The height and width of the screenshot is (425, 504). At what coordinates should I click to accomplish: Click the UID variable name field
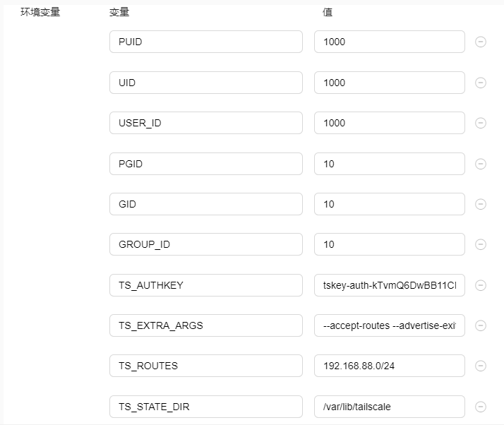point(205,83)
